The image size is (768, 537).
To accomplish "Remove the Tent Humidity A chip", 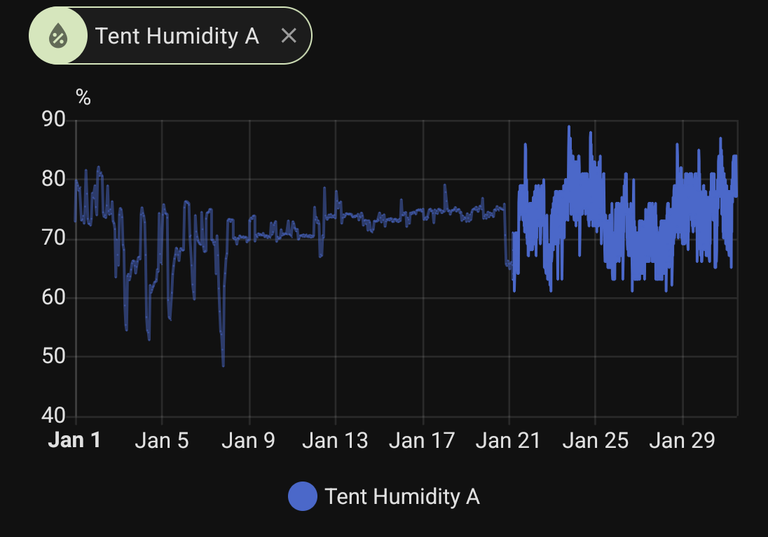I will [288, 36].
